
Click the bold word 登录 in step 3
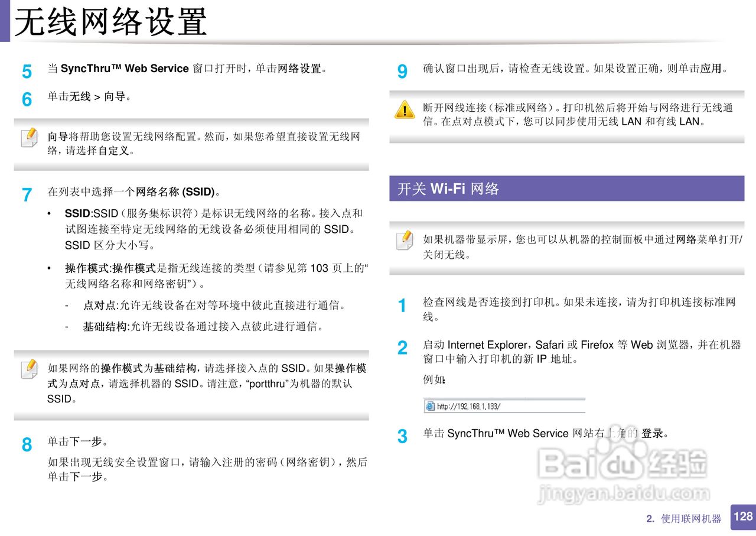click(653, 434)
